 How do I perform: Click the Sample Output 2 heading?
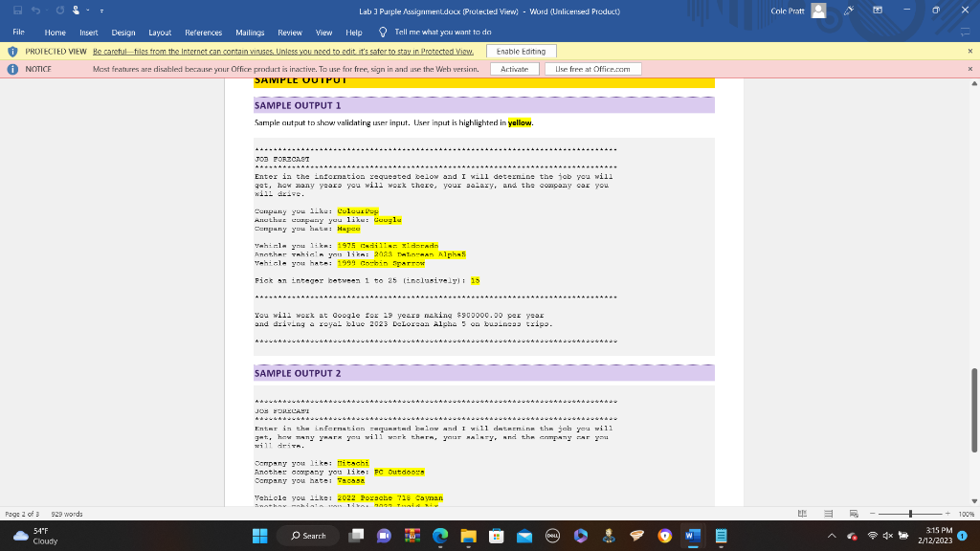click(x=298, y=373)
